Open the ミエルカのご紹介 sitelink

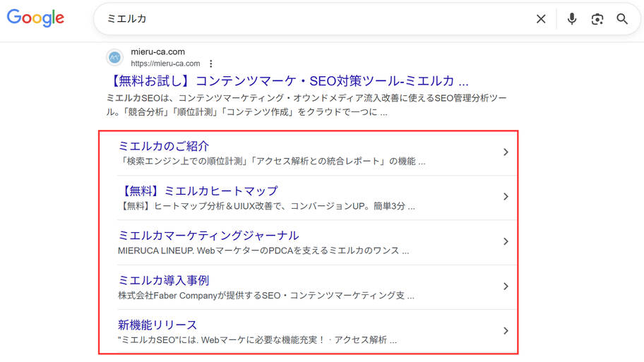click(164, 146)
